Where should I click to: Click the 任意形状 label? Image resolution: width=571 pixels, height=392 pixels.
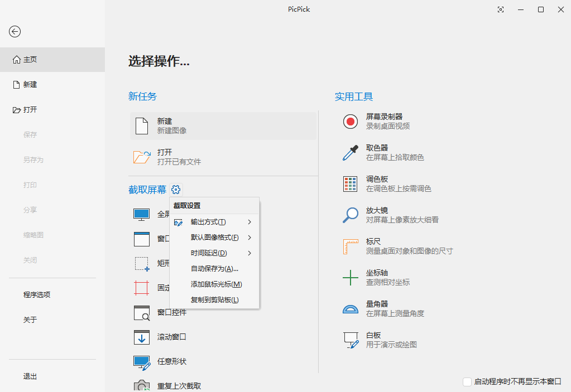(171, 361)
